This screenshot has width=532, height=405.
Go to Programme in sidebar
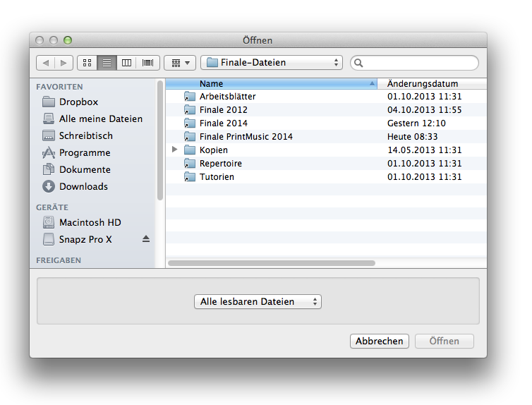pos(84,152)
